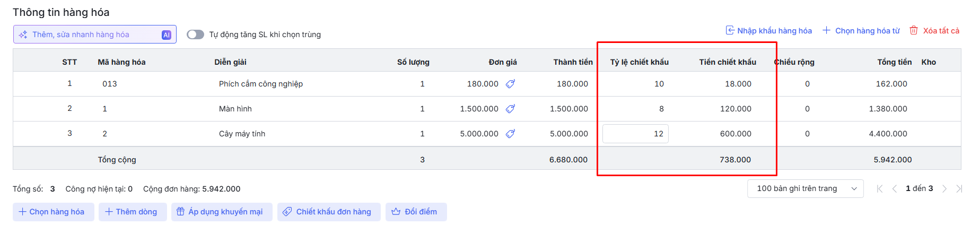
Task: Jump to the first page arrow
Action: 880,189
